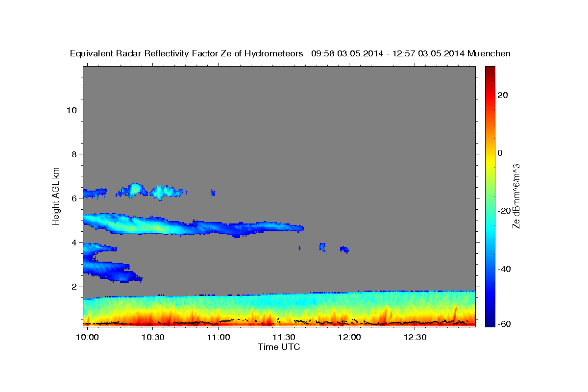Click the time axis tick '11:00'
The image size is (588, 392).
219,337
